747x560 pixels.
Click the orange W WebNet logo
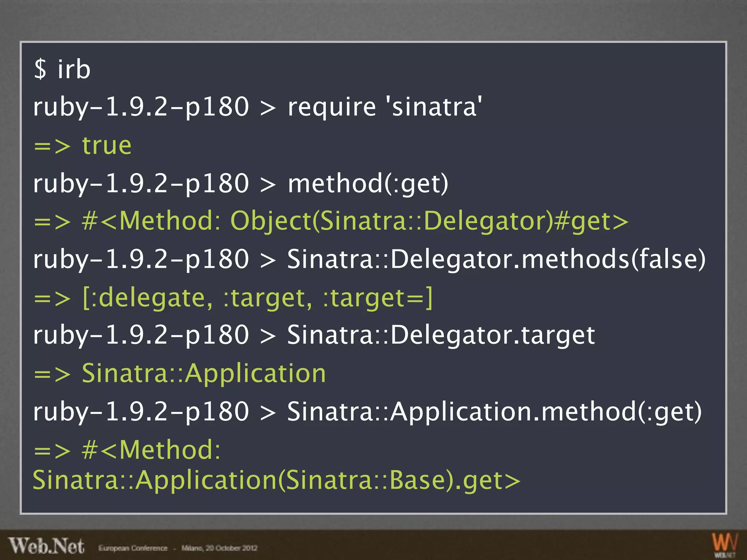pos(725,545)
